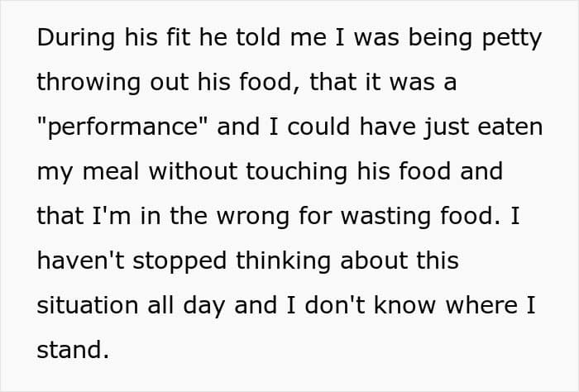This screenshot has width=579, height=392.
Task: Click the word "without" in the fourth line
Action: click(x=193, y=172)
